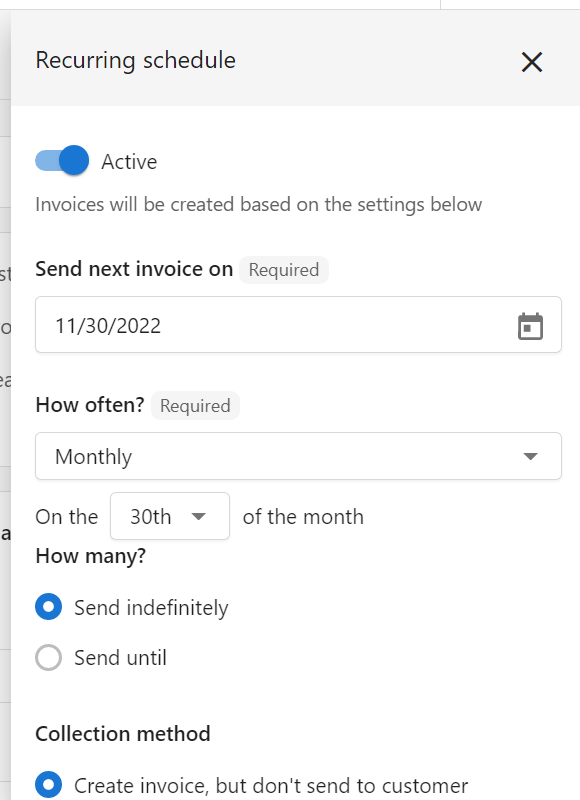
Task: Click the How many? section heading
Action: click(91, 556)
